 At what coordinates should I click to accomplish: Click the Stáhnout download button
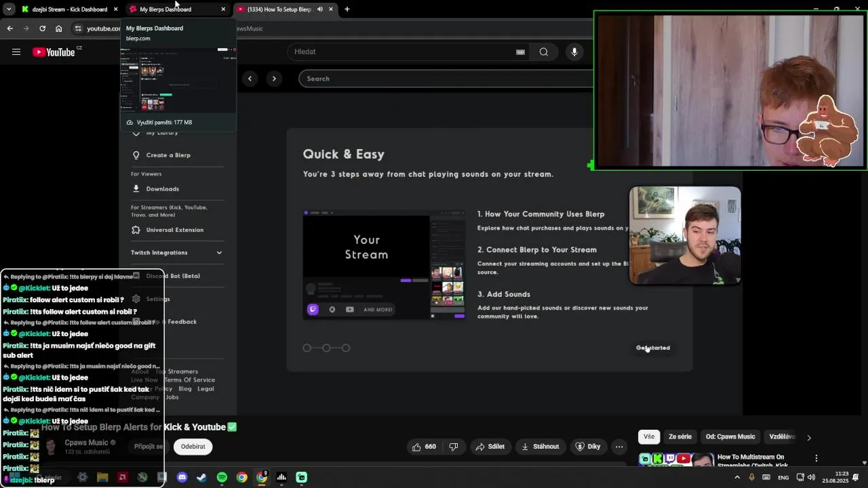pos(540,447)
